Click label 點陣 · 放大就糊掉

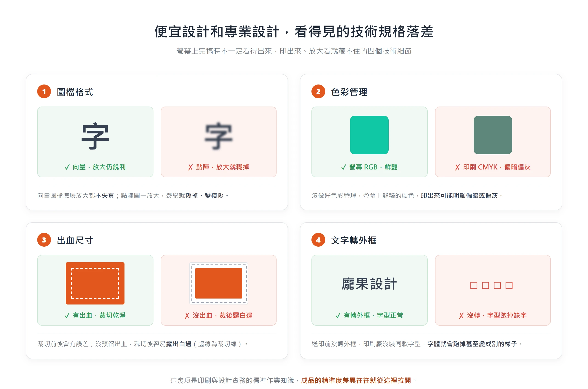coord(219,167)
